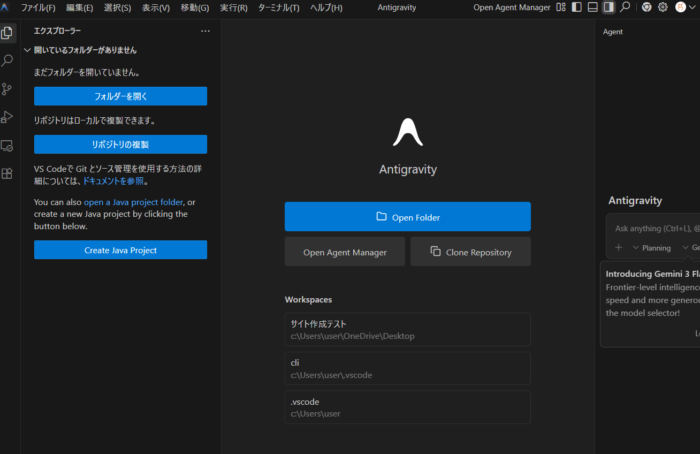Screen dimensions: 700x454
Task: Click the plus icon in Agent input
Action: pos(618,247)
